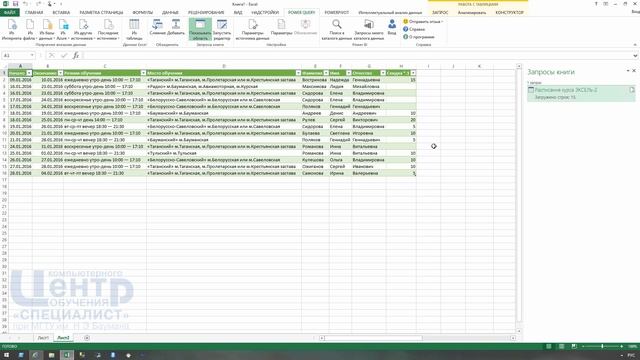Open the 'Из других источников' (Other Sources) menu
This screenshot has height=360, width=640.
tap(83, 29)
